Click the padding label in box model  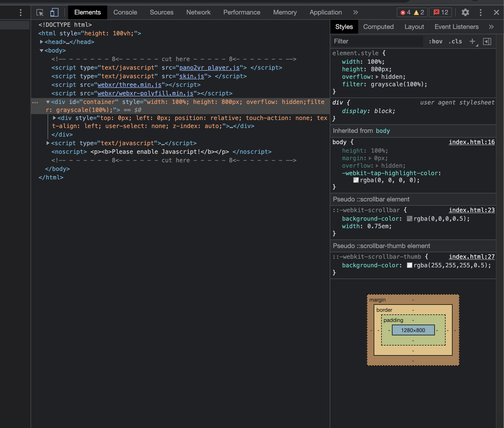click(x=393, y=320)
